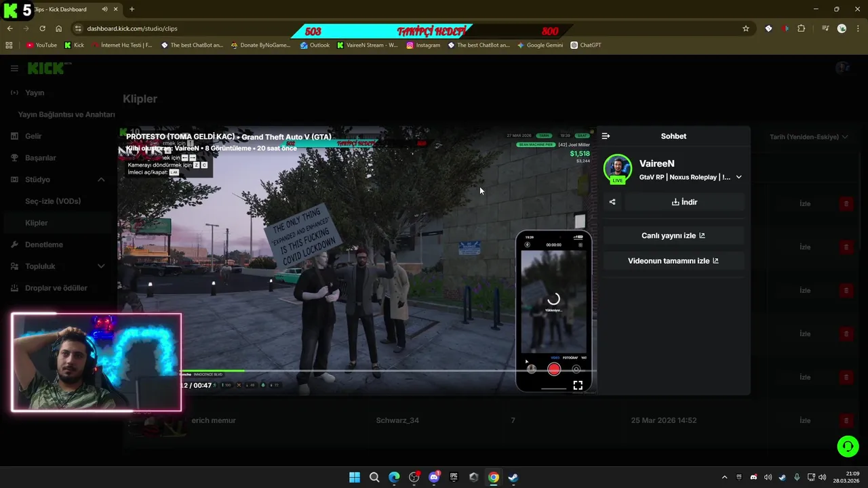Mute the Kick Dashboard tab audio icon

pyautogui.click(x=104, y=9)
